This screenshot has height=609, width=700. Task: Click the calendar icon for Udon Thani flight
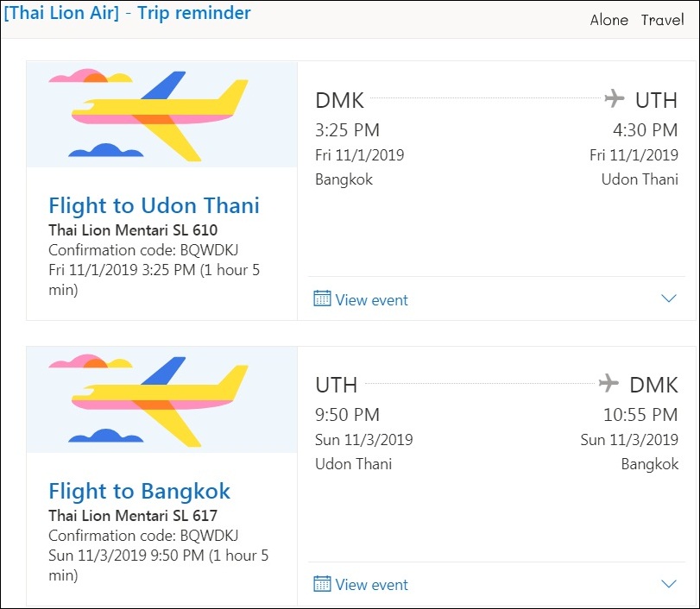[322, 299]
